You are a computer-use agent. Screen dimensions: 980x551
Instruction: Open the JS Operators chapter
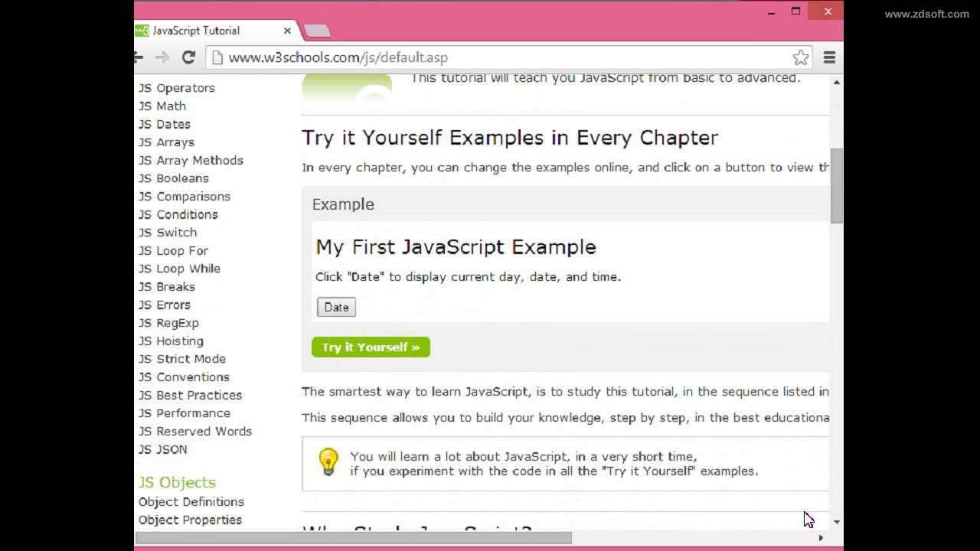click(x=177, y=88)
